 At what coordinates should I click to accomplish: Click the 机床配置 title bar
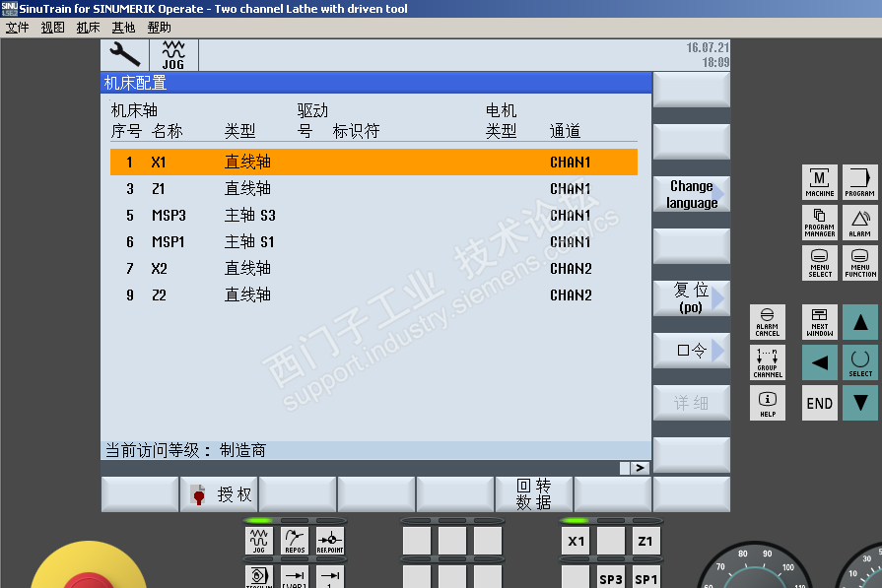tap(375, 83)
